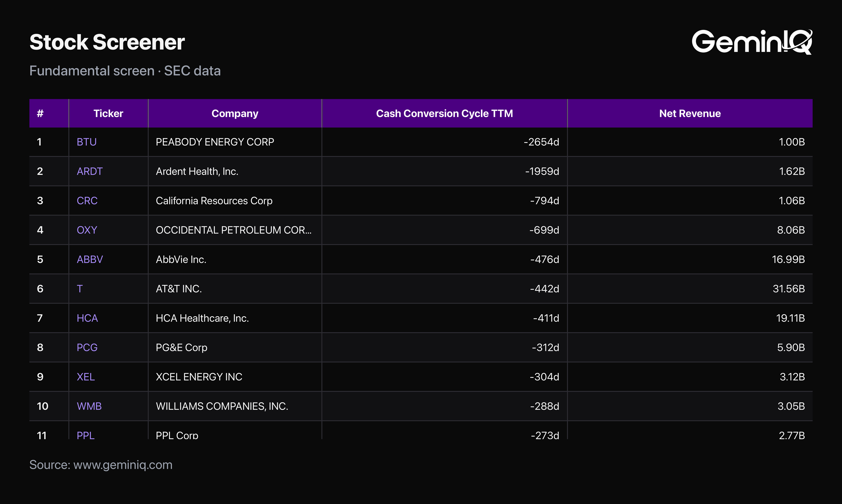This screenshot has height=504, width=842.
Task: Select the PG&E Corp cell
Action: click(x=235, y=347)
